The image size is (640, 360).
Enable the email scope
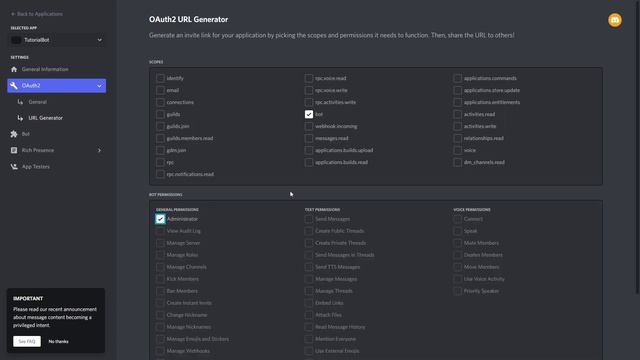coord(160,90)
